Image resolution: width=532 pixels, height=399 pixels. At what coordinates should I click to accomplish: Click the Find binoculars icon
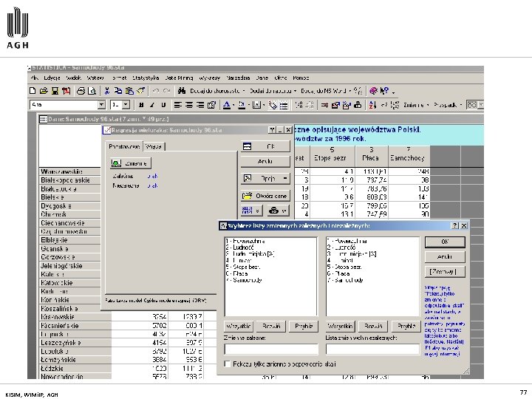(x=182, y=91)
